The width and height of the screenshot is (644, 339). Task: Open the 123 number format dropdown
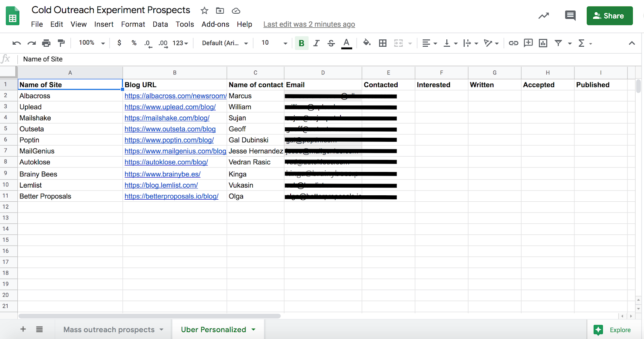(x=180, y=43)
